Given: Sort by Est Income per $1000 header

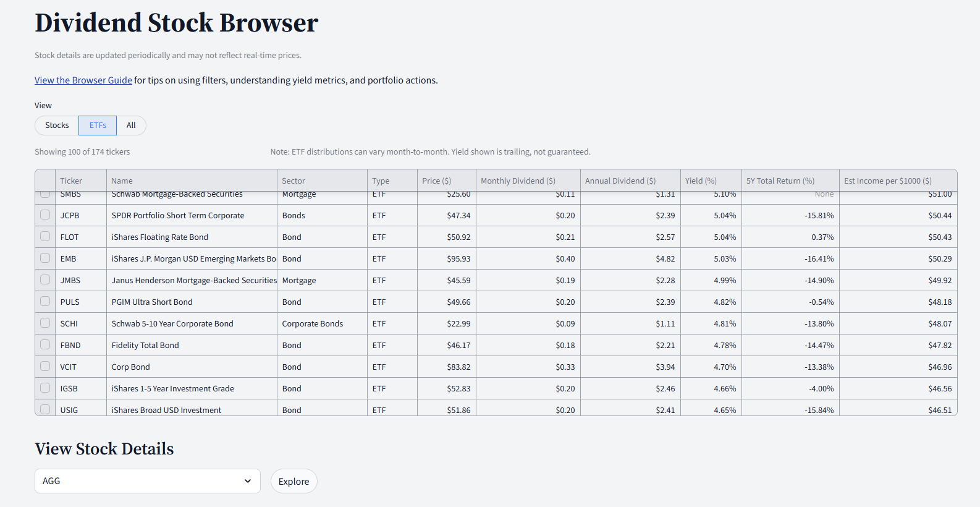Looking at the screenshot, I should click(898, 181).
